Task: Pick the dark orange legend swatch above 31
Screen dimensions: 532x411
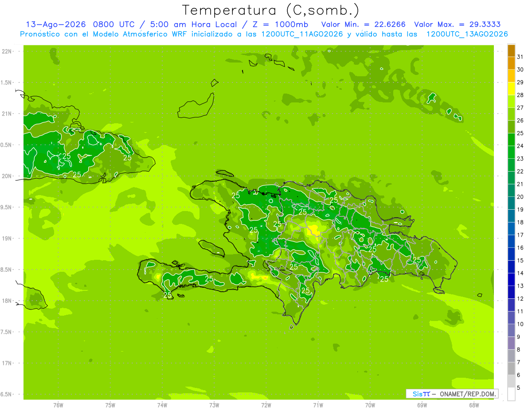Action: (x=511, y=51)
